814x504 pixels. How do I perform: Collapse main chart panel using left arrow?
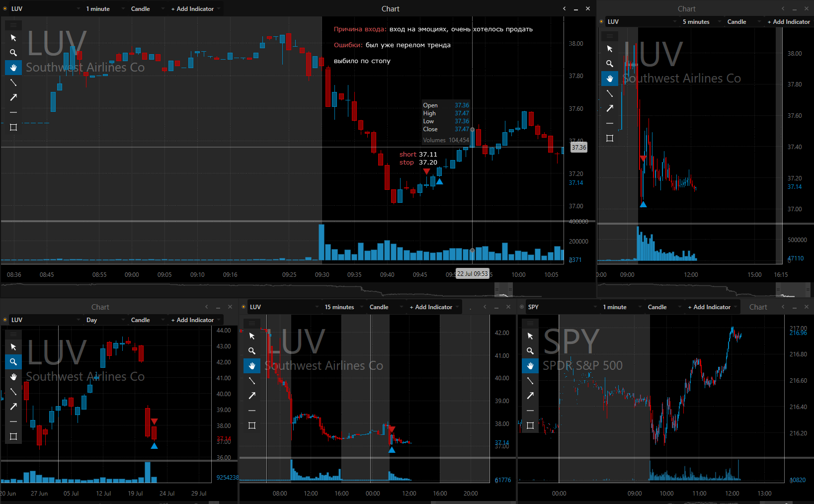pyautogui.click(x=564, y=8)
